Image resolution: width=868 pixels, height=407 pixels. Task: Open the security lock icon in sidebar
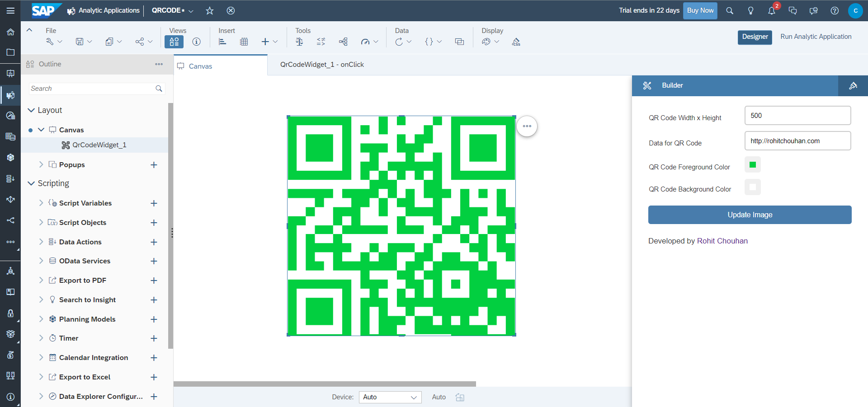click(10, 313)
